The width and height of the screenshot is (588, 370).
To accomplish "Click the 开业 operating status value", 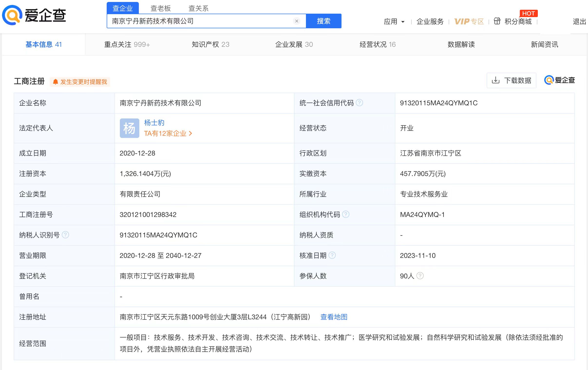I will point(407,128).
